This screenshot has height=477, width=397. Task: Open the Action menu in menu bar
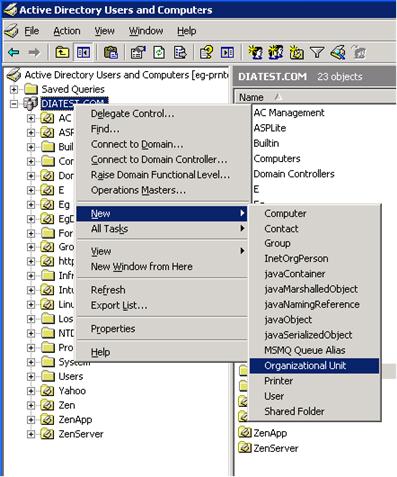tap(67, 31)
